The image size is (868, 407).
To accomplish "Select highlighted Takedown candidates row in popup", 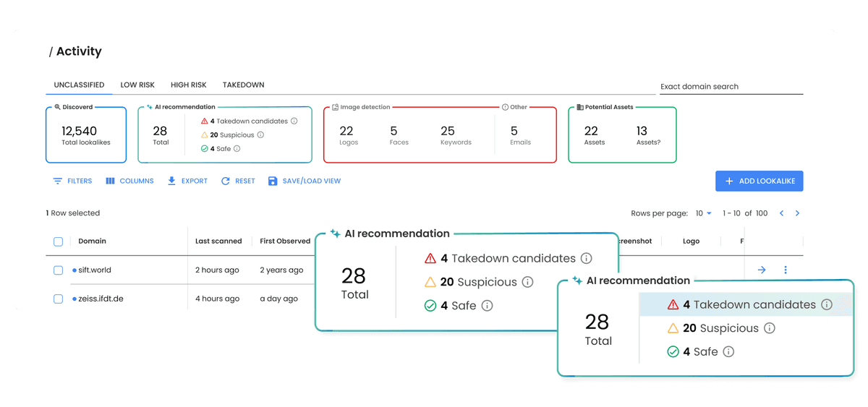I will tap(745, 305).
